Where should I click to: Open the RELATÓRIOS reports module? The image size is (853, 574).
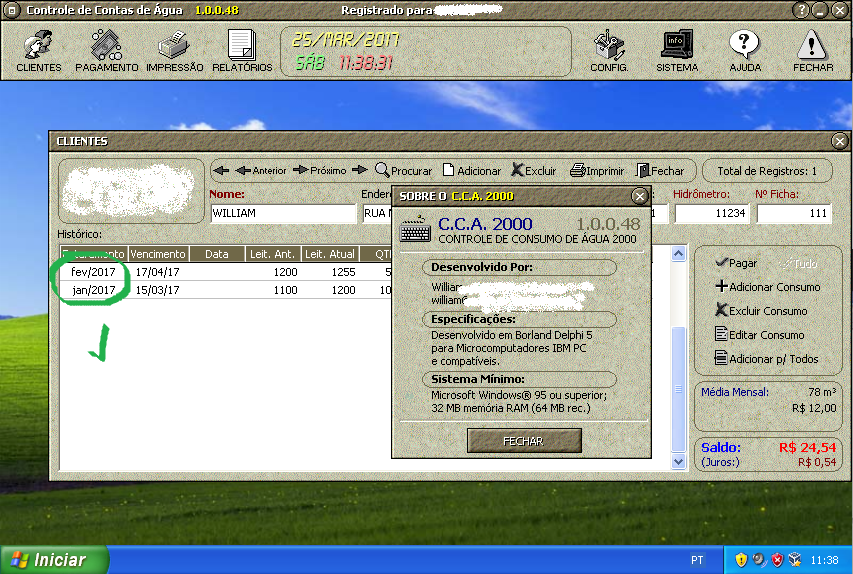click(242, 51)
